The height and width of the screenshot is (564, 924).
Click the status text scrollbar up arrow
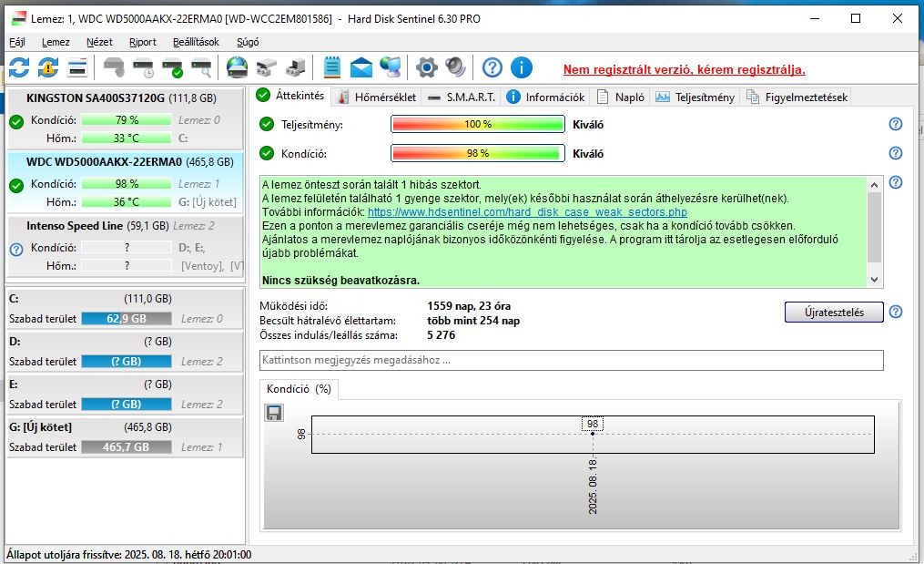coord(875,184)
